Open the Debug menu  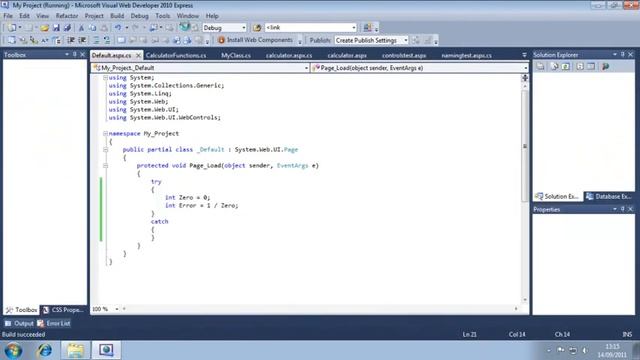tap(140, 16)
